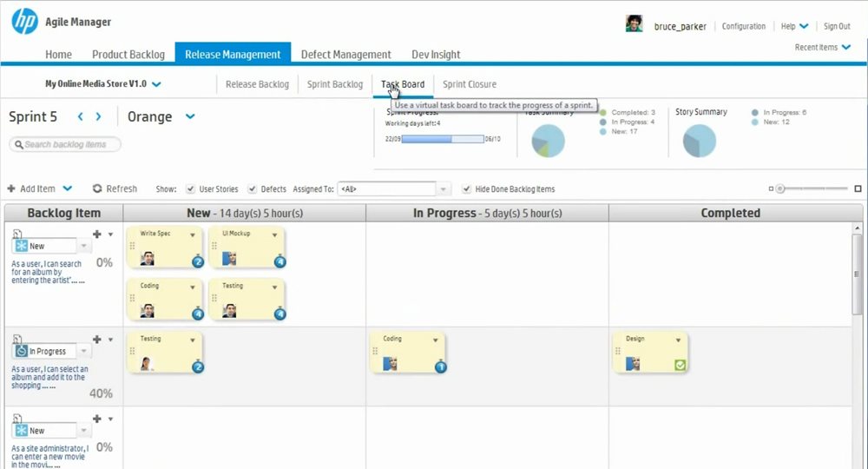Uncheck the Defects filter checkbox

252,188
